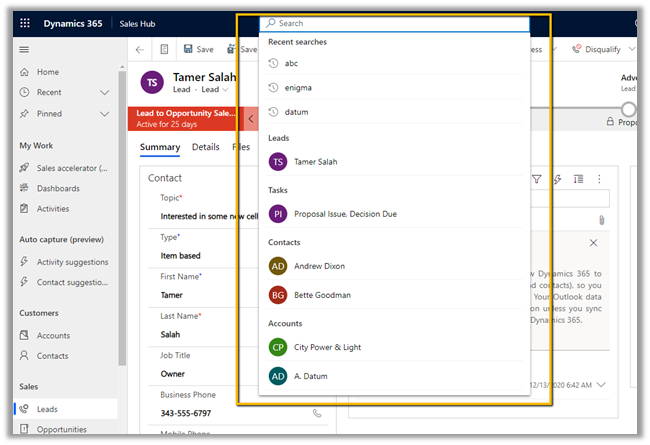Image resolution: width=650 pixels, height=445 pixels.
Task: Click the BG avatar beside Bette Goodman
Action: pos(278,295)
